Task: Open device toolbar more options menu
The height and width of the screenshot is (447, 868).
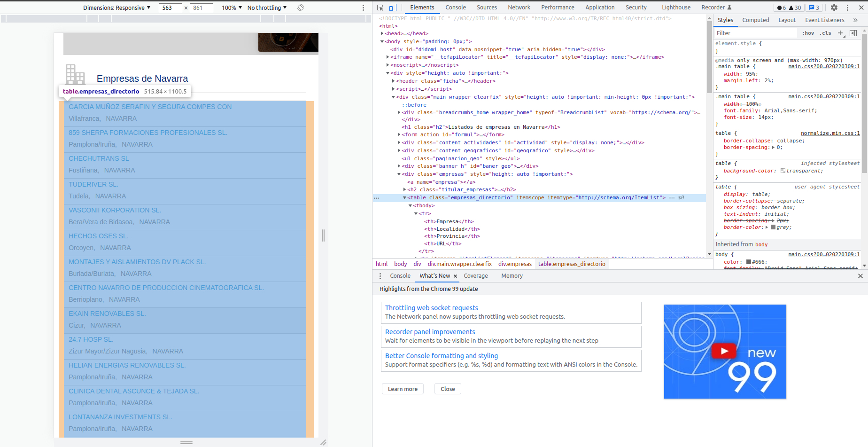Action: (x=363, y=8)
